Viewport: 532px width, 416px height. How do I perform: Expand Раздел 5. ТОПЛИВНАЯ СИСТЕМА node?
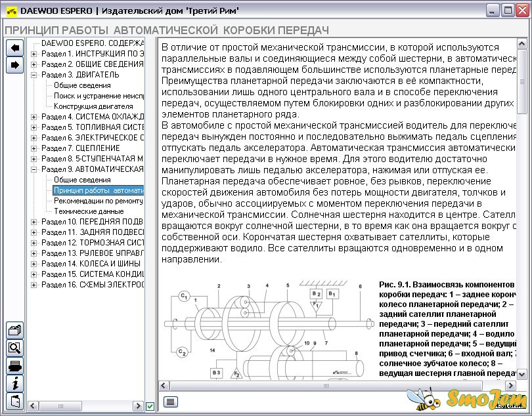click(33, 127)
